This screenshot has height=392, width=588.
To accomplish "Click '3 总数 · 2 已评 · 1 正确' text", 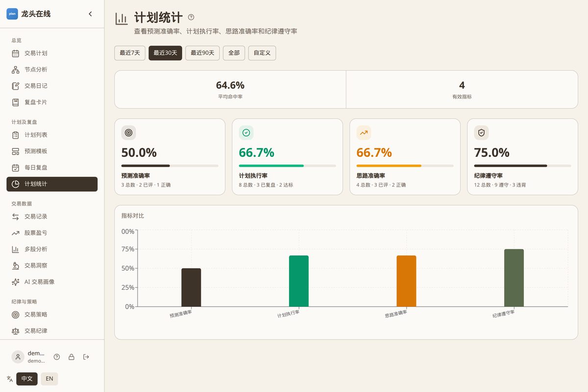I will pos(146,185).
